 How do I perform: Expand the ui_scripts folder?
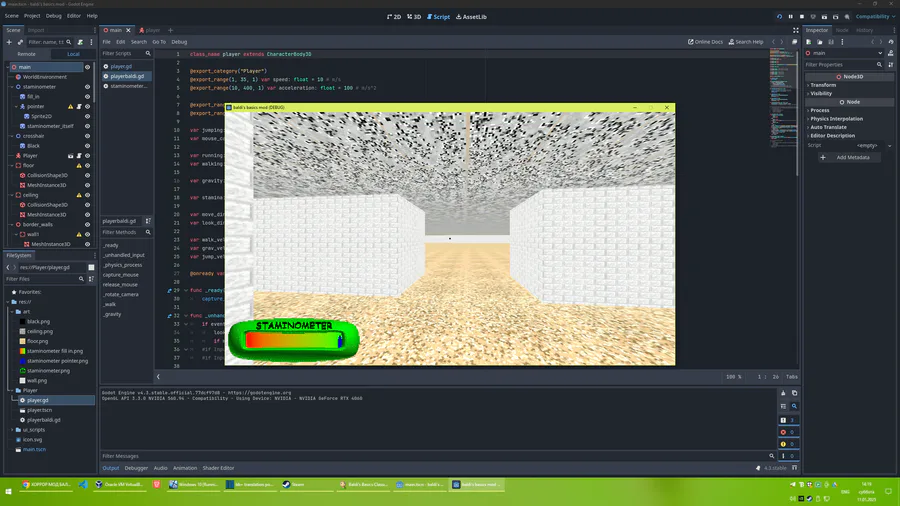[x=12, y=430]
